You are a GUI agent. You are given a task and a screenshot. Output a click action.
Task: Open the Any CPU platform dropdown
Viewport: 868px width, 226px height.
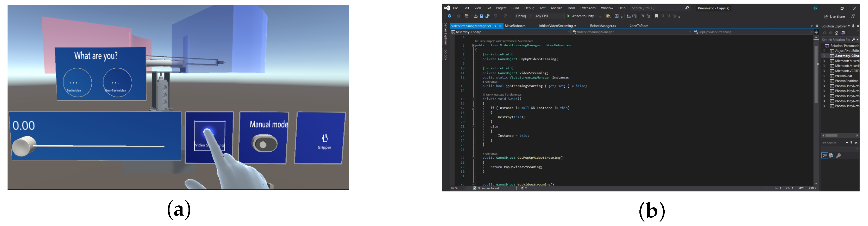tap(549, 16)
